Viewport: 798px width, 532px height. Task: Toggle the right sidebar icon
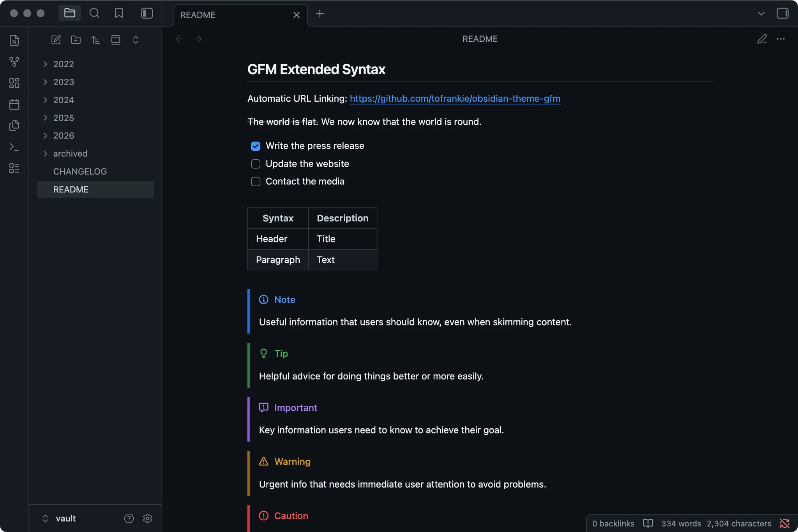[782, 13]
